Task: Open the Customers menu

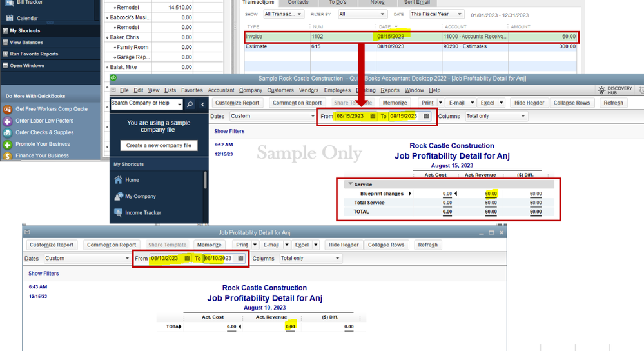Action: [x=280, y=90]
